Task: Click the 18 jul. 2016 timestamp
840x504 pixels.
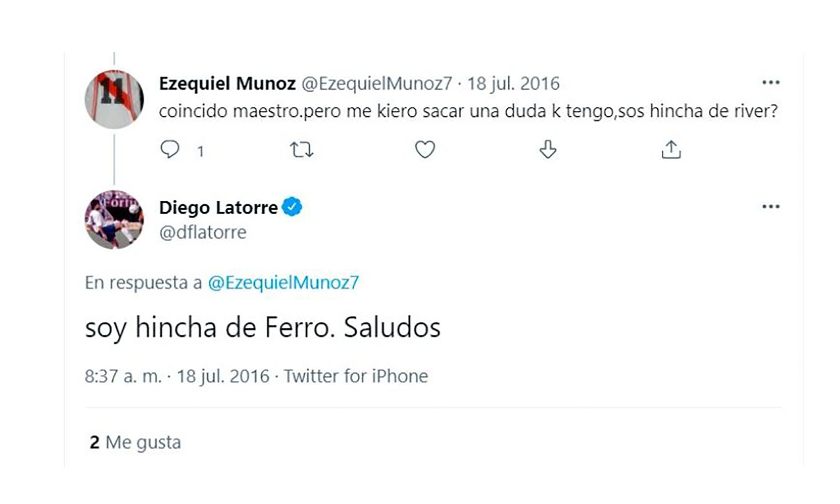Action: point(514,83)
